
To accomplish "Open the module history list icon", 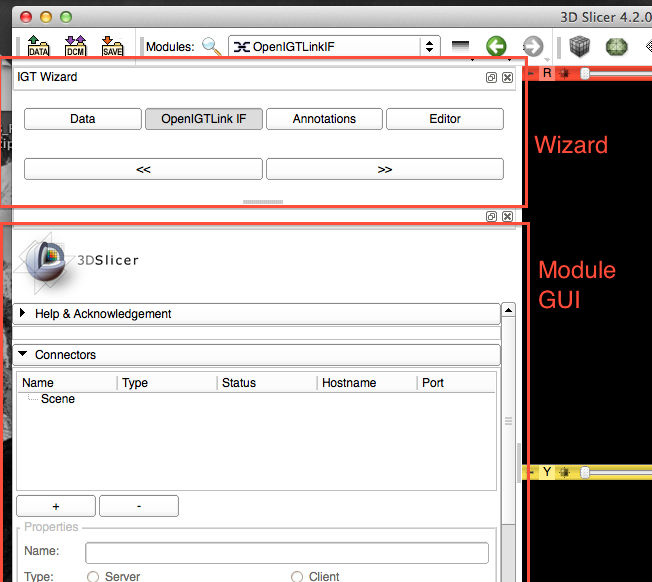I will [x=460, y=46].
